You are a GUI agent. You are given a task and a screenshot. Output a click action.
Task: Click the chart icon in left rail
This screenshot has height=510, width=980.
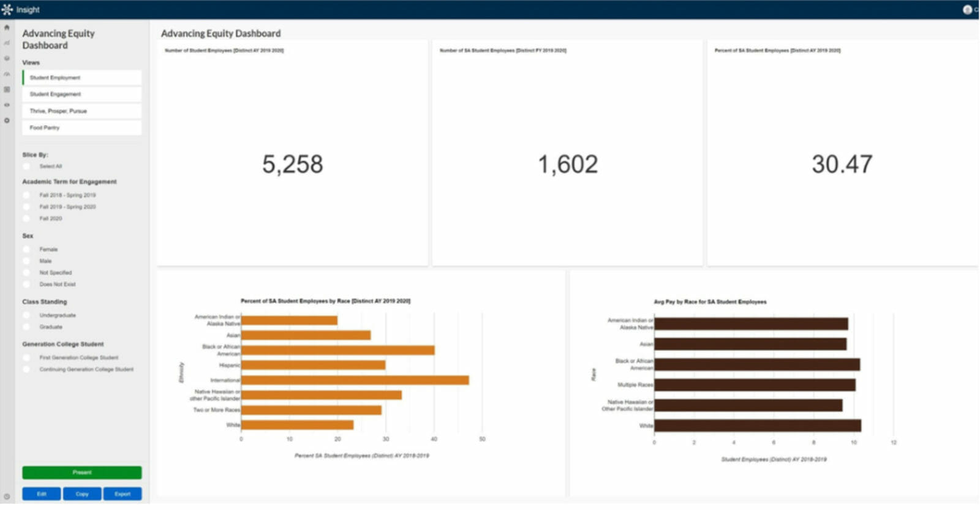tap(7, 43)
